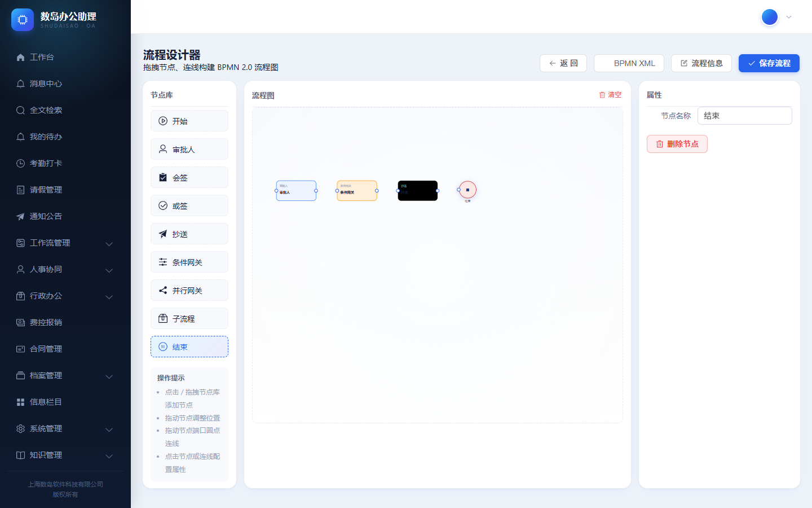Image resolution: width=812 pixels, height=508 pixels.
Task: Open 我的待办 in the sidebar
Action: pyautogui.click(x=65, y=137)
